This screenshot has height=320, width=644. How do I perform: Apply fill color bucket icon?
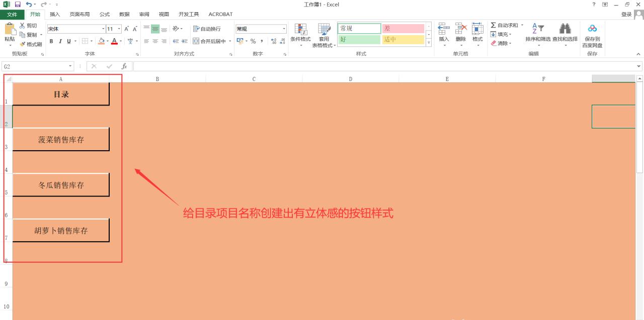pyautogui.click(x=101, y=41)
